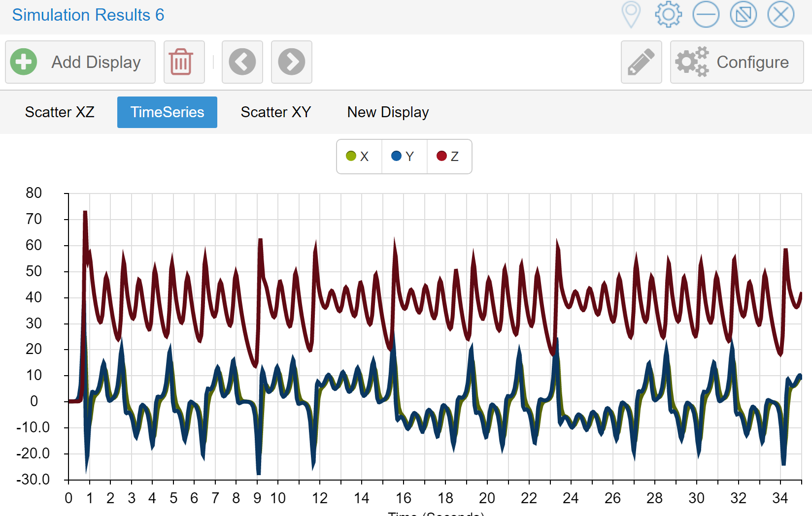Toggle the Y series in the legend
The height and width of the screenshot is (516, 812).
click(x=404, y=157)
